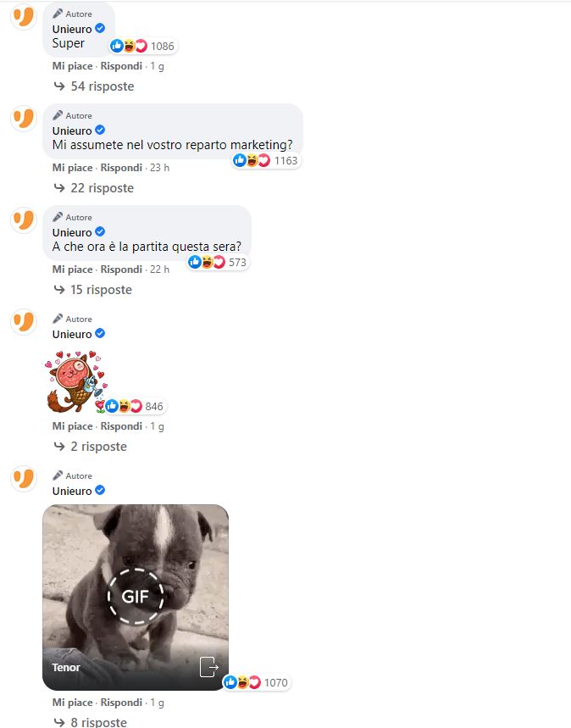Screen dimensions: 571x728
Task: Click the share icon on the Tenor GIF
Action: pos(209,667)
